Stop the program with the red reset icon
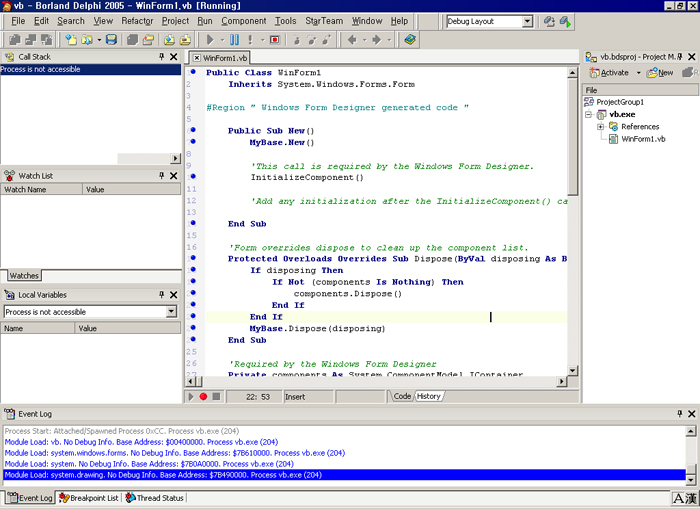This screenshot has width=700, height=509. pos(275,40)
